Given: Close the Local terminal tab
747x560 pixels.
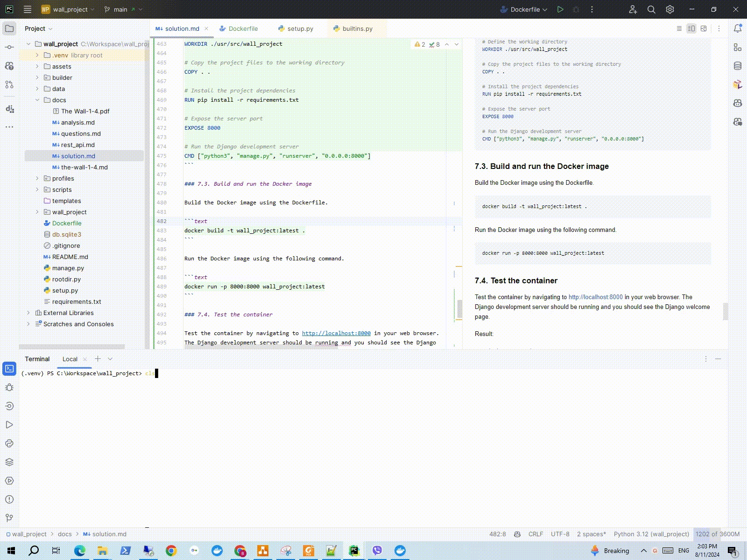Looking at the screenshot, I should [x=85, y=359].
